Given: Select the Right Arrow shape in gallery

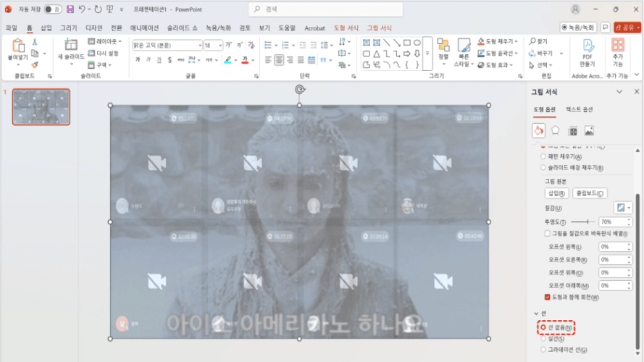Looking at the screenshot, I should tap(406, 54).
